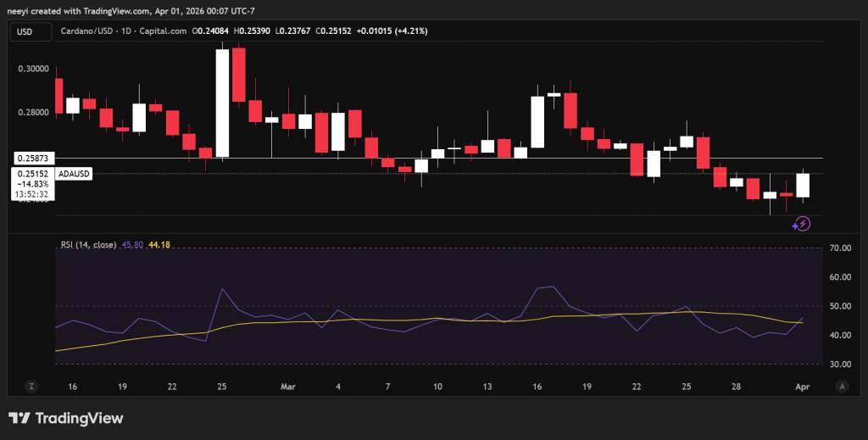The width and height of the screenshot is (868, 440).
Task: Click the 30.00 RSI axis level
Action: [841, 365]
